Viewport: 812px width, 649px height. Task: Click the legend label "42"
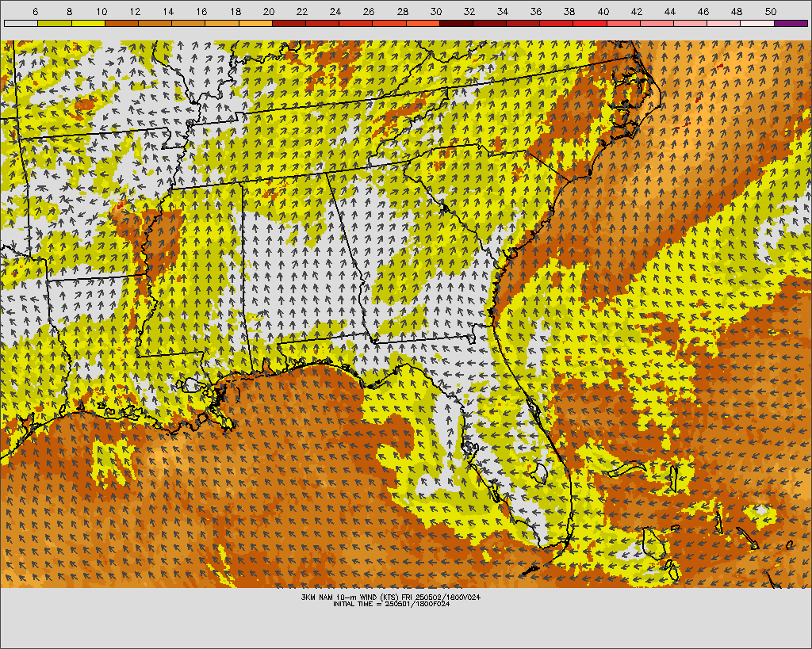point(637,11)
